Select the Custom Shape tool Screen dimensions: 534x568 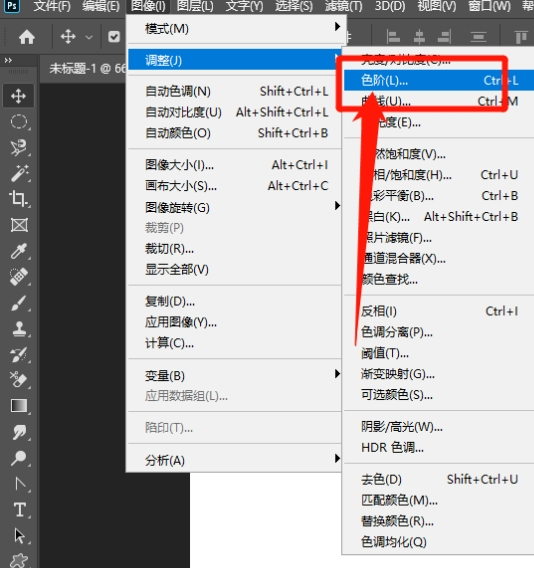point(19,560)
